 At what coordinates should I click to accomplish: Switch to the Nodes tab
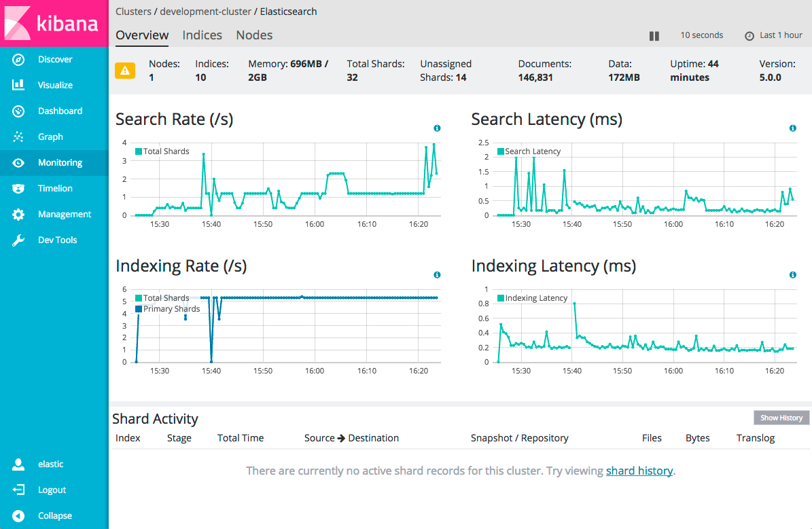tap(254, 35)
